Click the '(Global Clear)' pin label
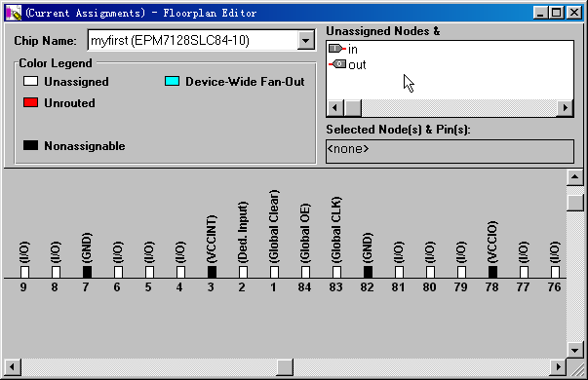 coord(274,226)
